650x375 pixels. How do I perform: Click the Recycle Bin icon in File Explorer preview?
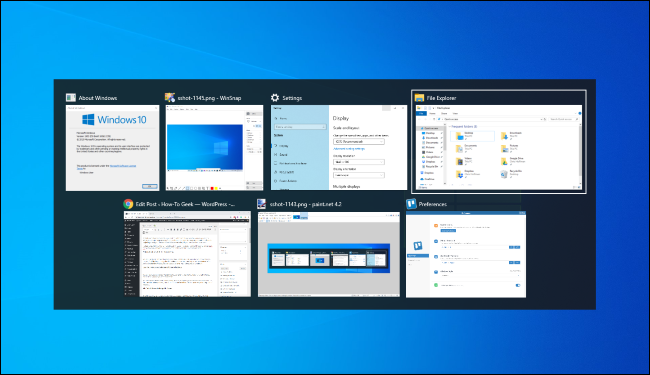point(504,174)
